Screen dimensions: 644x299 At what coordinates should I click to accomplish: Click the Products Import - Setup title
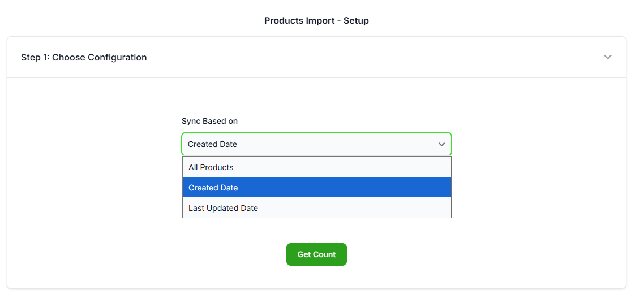pyautogui.click(x=316, y=21)
